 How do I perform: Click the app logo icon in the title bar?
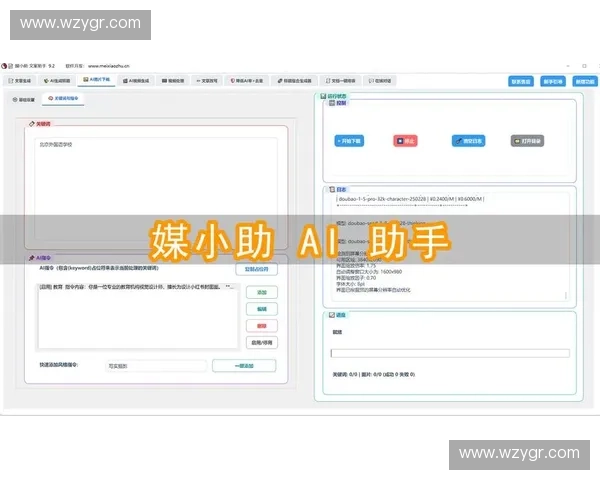pyautogui.click(x=4, y=66)
